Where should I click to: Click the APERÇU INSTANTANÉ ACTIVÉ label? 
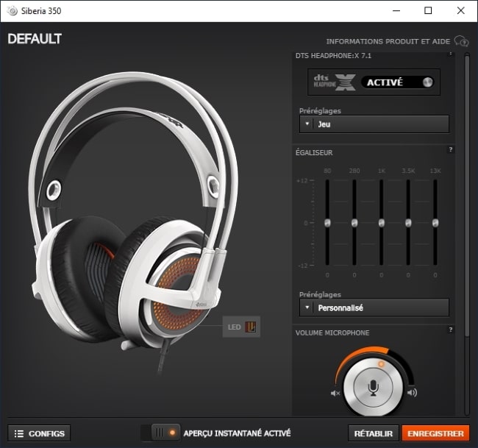click(x=237, y=433)
